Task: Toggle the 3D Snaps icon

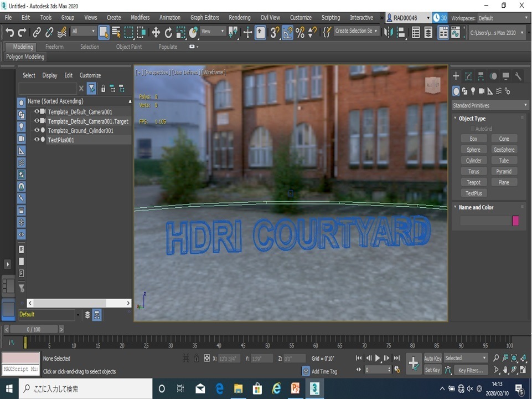Action: tap(275, 33)
